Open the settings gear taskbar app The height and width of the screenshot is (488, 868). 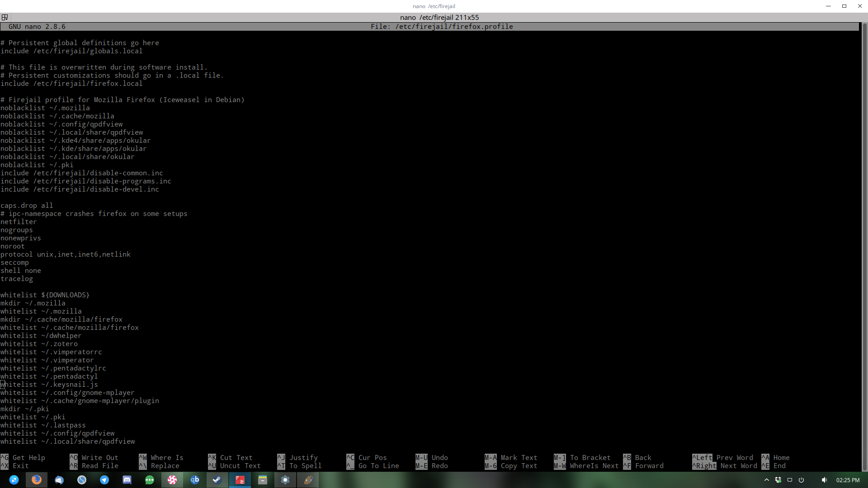[285, 480]
